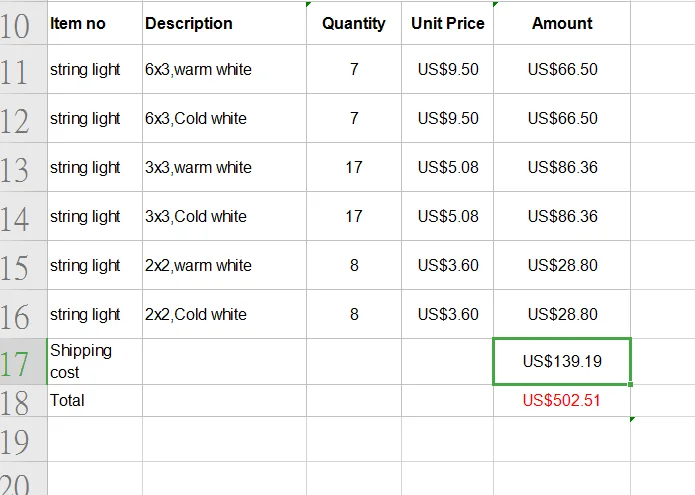Select the US$3.60 unit price in row 15
This screenshot has height=495, width=695.
[448, 265]
